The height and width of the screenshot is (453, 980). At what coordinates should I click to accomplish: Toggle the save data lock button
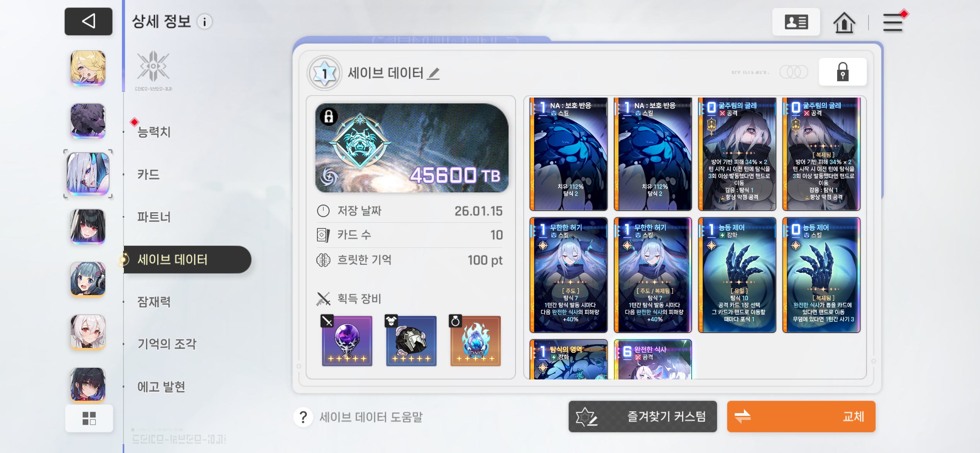843,72
